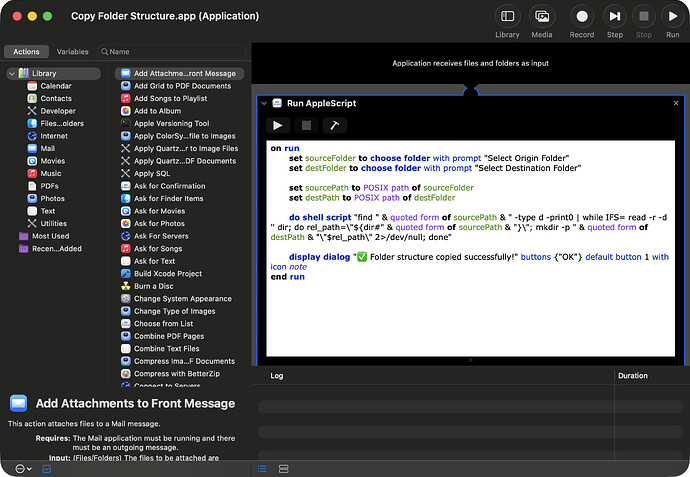Screen dimensions: 690x477
Task: Show variables list view icon
Action: click(x=284, y=469)
